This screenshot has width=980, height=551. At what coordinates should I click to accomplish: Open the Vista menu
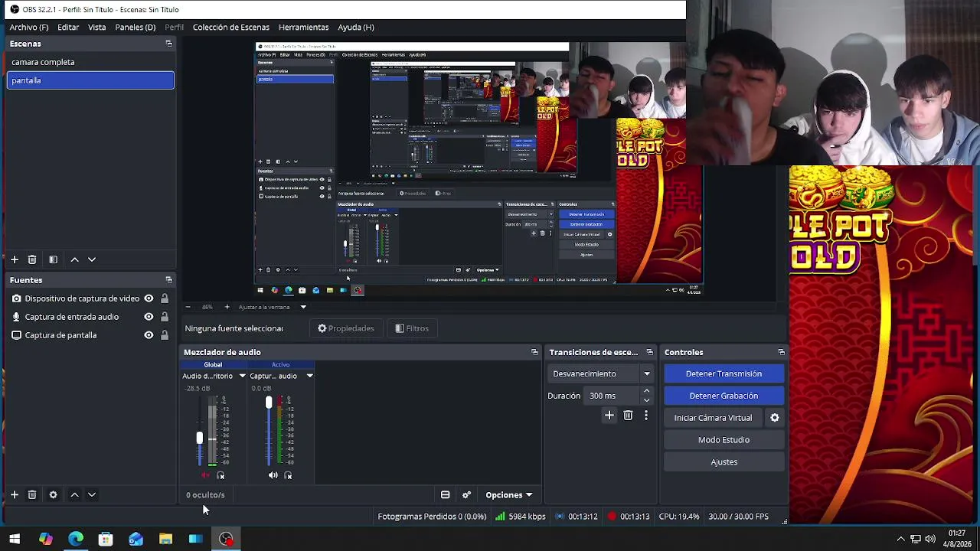[96, 27]
